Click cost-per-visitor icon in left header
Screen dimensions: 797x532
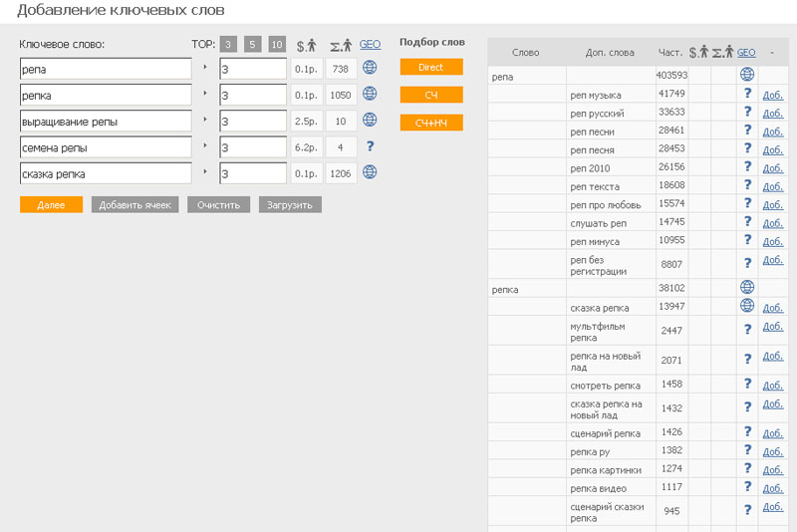tap(306, 46)
